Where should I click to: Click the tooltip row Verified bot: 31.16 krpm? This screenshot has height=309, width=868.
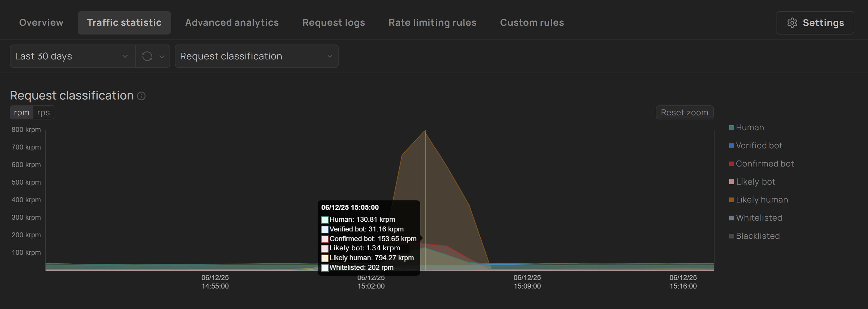click(362, 229)
